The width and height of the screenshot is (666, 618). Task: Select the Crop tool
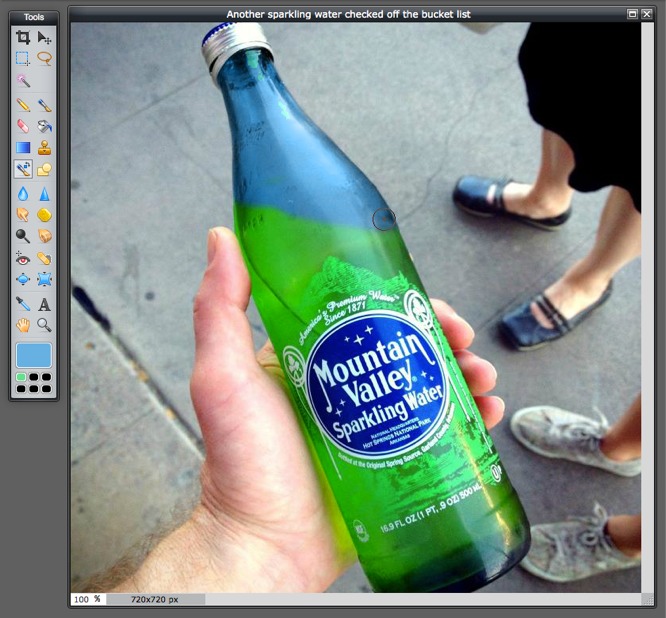[x=23, y=37]
